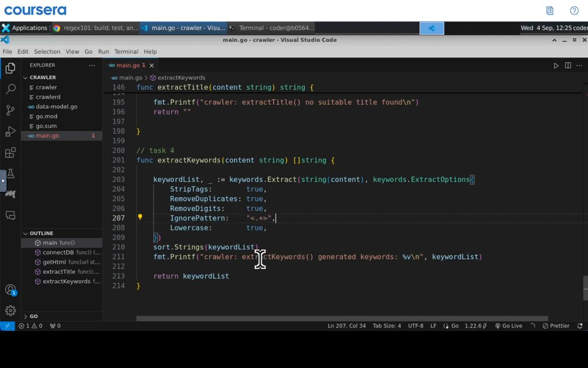Click the Run file play button

point(556,65)
